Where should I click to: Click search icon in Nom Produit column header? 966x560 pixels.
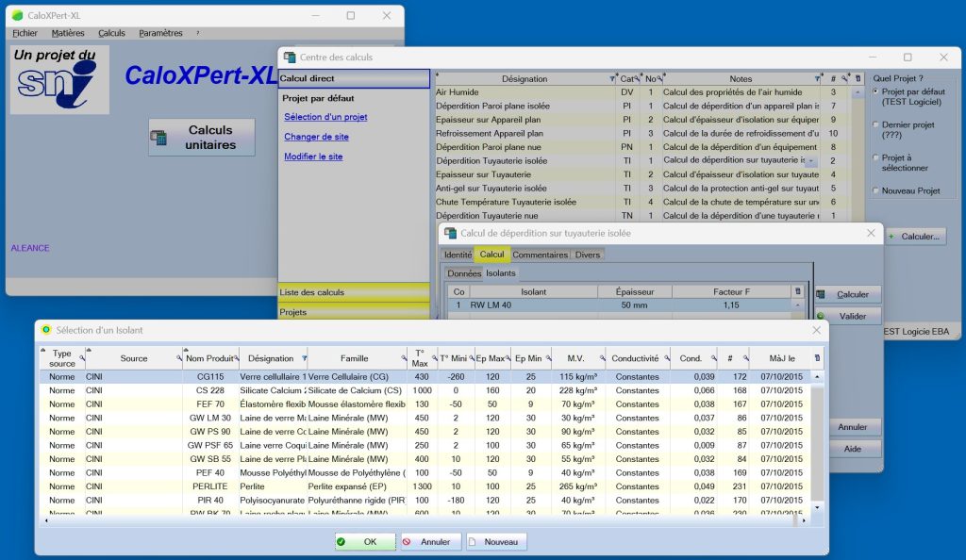click(x=236, y=358)
